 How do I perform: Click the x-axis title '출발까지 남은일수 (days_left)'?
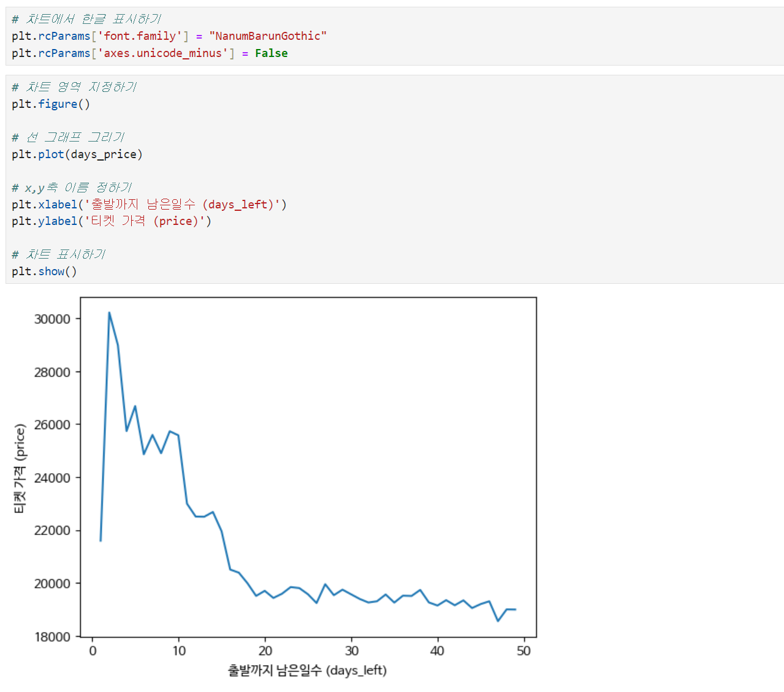(307, 671)
